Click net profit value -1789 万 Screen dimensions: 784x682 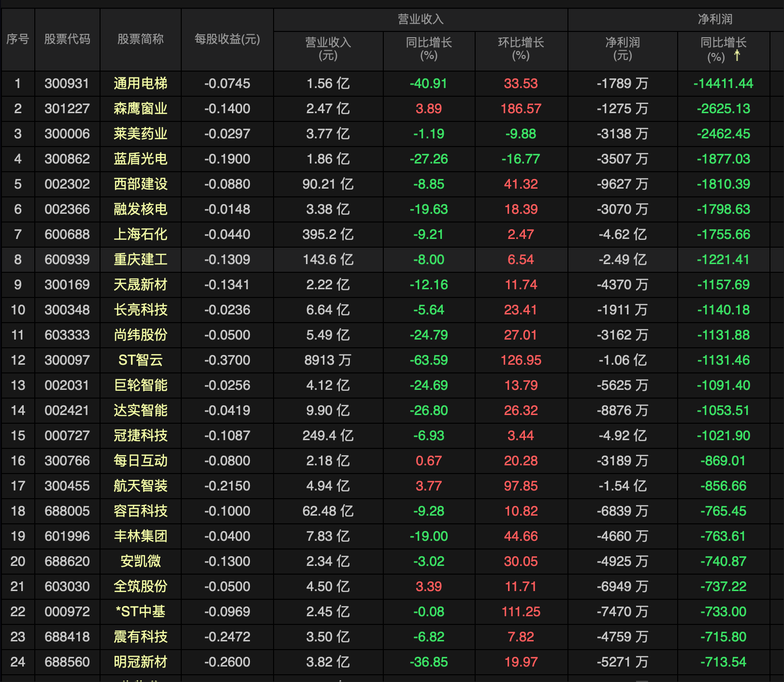click(x=623, y=84)
